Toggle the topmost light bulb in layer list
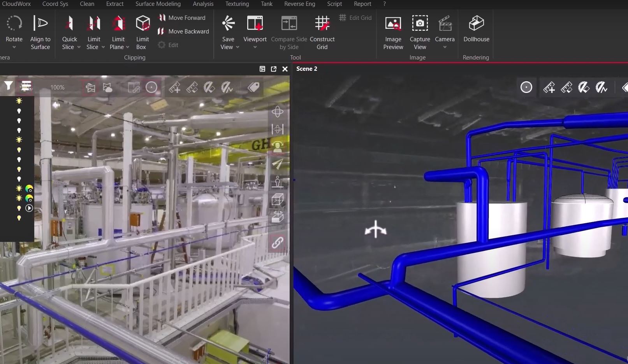 [19, 101]
